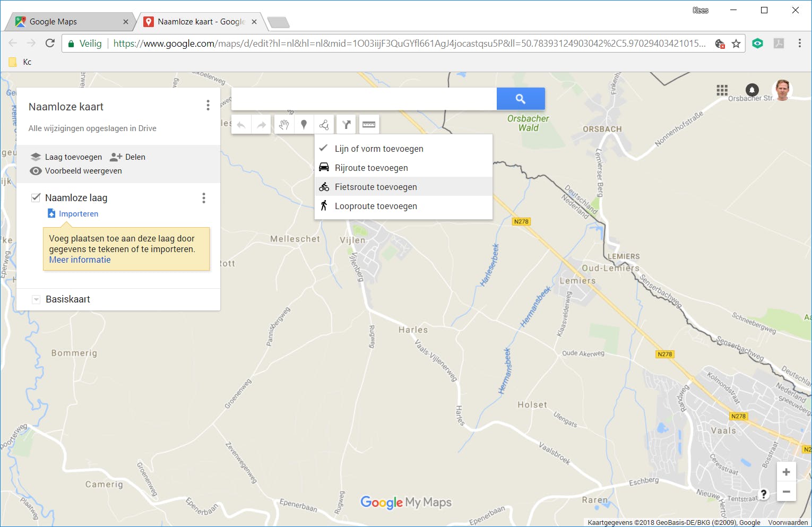The width and height of the screenshot is (812, 527).
Task: Choose Rijroute toevoegen menu entry
Action: pyautogui.click(x=403, y=168)
